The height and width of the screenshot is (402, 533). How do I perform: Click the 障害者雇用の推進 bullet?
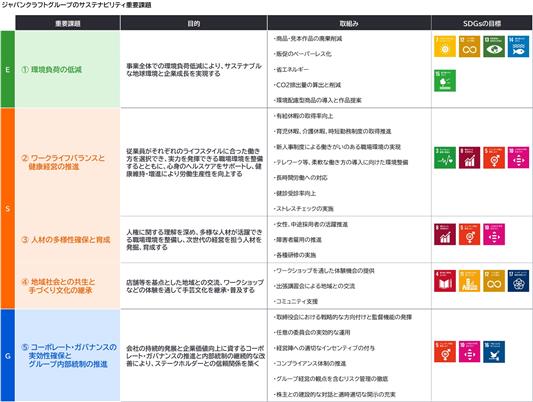[297, 240]
